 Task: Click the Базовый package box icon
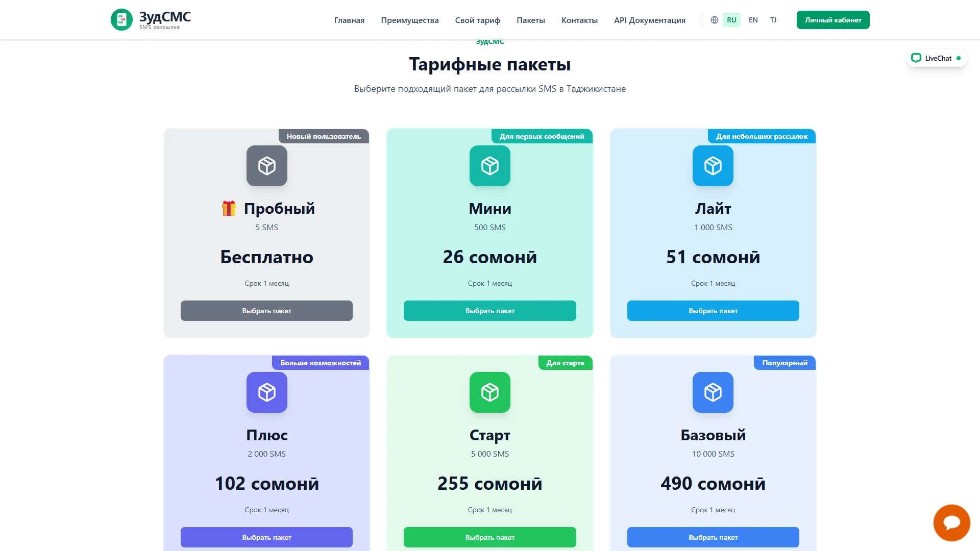coord(713,392)
